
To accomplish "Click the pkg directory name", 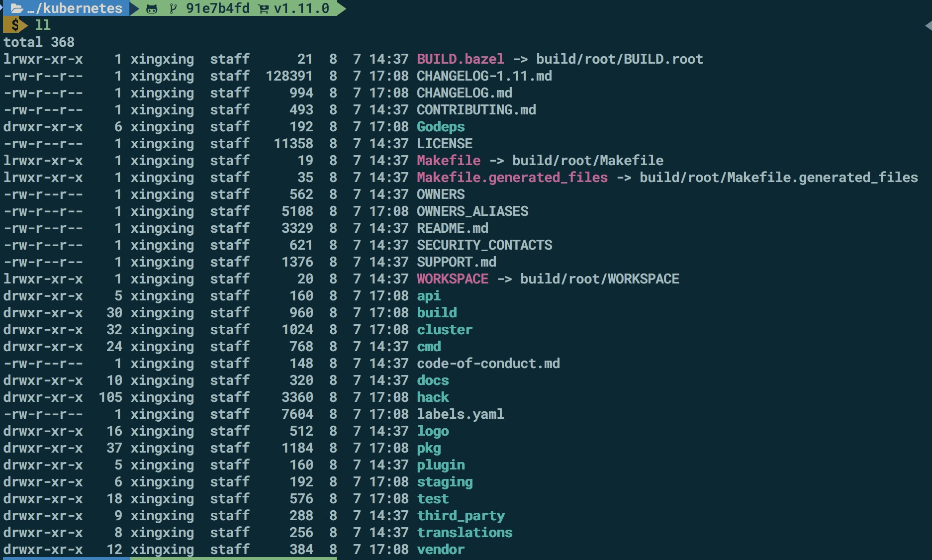I will pyautogui.click(x=429, y=448).
